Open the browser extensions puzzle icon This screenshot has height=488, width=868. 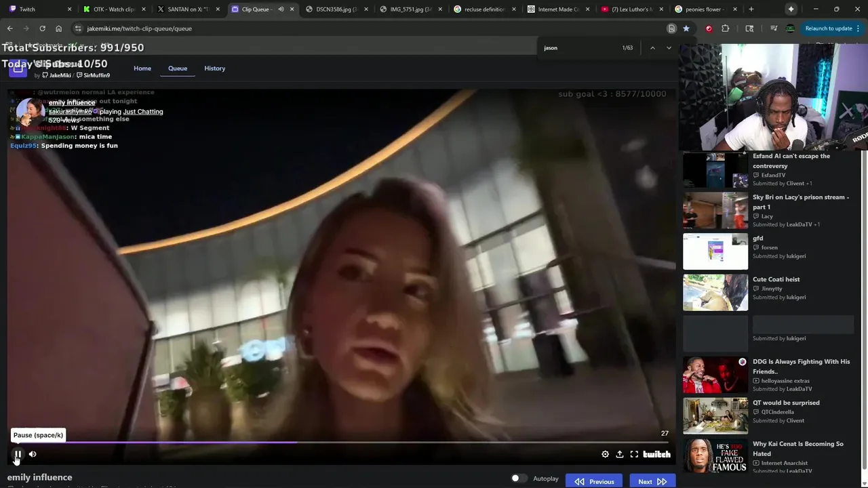coord(726,28)
